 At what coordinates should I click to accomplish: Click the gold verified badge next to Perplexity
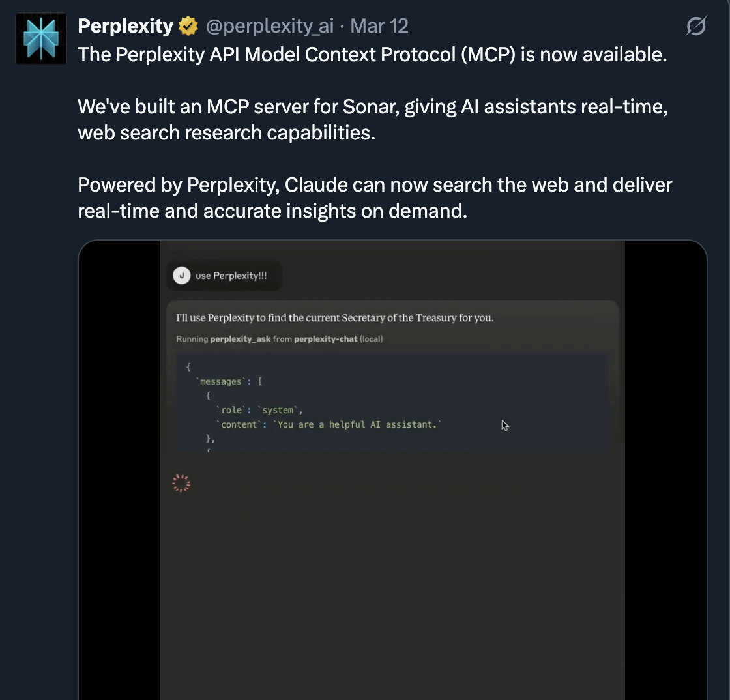tap(188, 26)
